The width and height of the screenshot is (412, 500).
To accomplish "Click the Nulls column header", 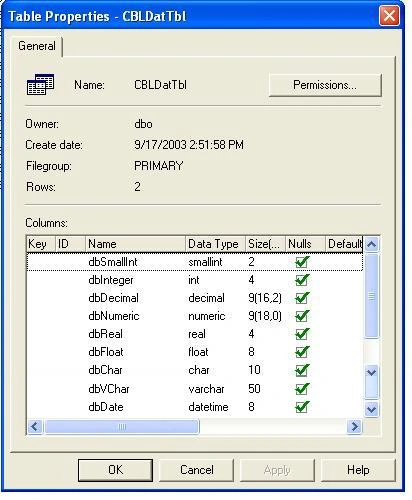I will tap(305, 244).
